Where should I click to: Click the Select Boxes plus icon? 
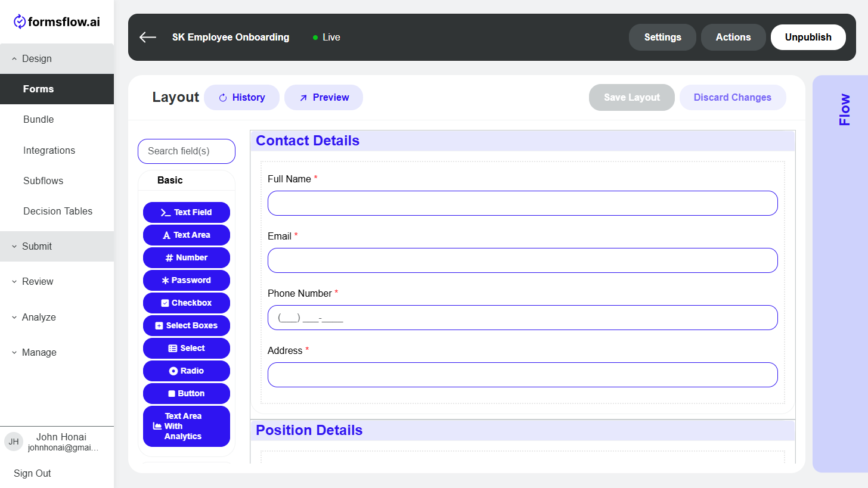159,326
